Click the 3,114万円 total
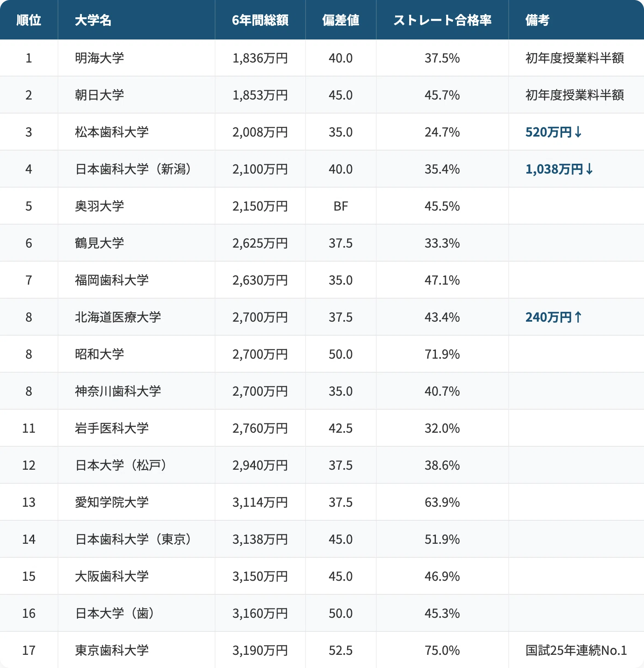This screenshot has width=644, height=668. click(x=260, y=502)
